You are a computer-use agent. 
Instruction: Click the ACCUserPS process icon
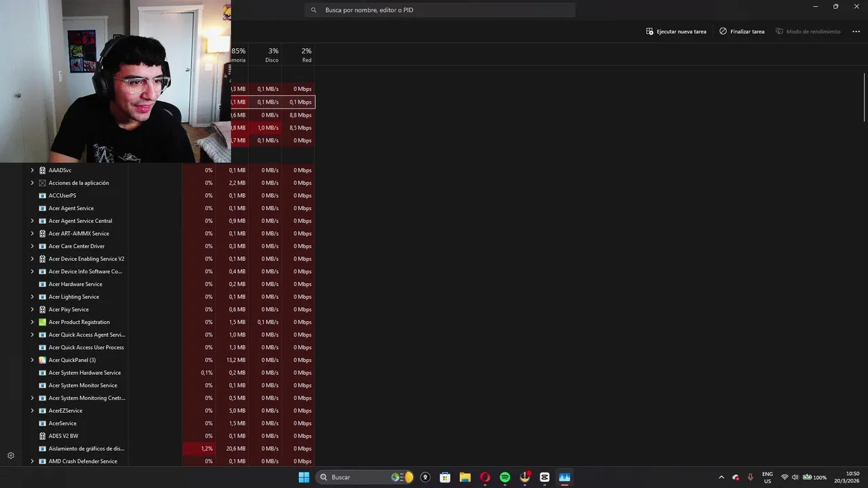tap(43, 196)
